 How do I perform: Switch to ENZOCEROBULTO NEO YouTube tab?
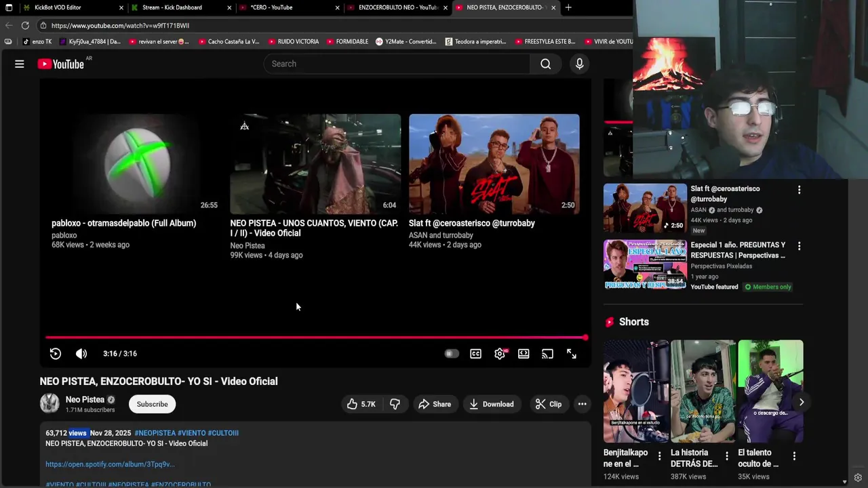click(398, 7)
